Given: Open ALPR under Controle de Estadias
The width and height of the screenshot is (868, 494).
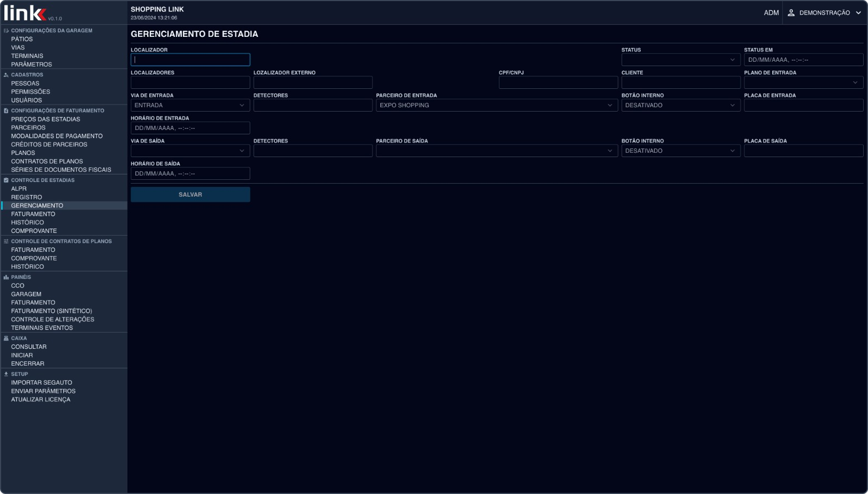Looking at the screenshot, I should click(19, 189).
